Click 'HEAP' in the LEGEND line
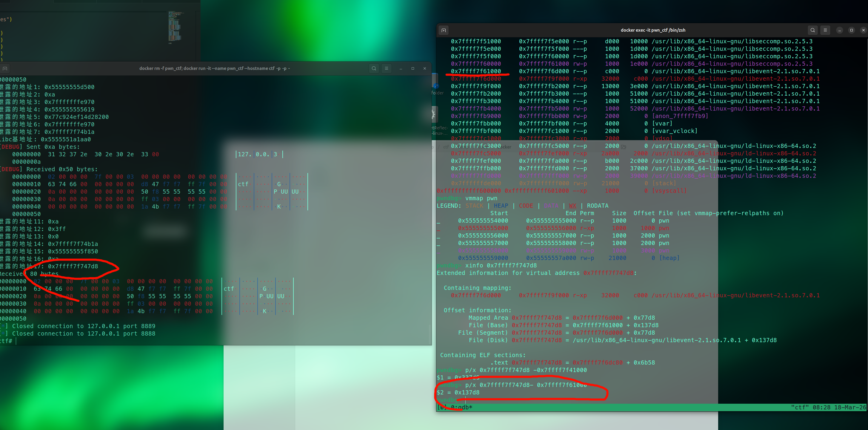Image resolution: width=868 pixels, height=430 pixels. [x=501, y=206]
